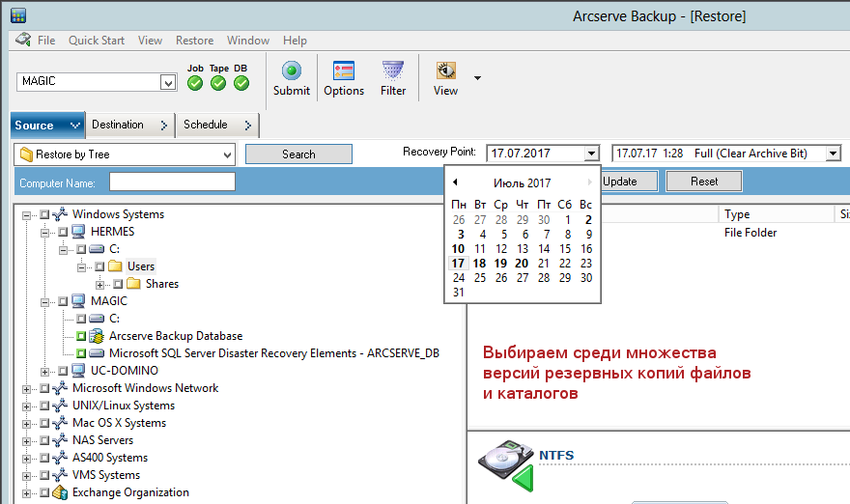850x504 pixels.
Task: Open the Quick Start menu
Action: pyautogui.click(x=97, y=41)
